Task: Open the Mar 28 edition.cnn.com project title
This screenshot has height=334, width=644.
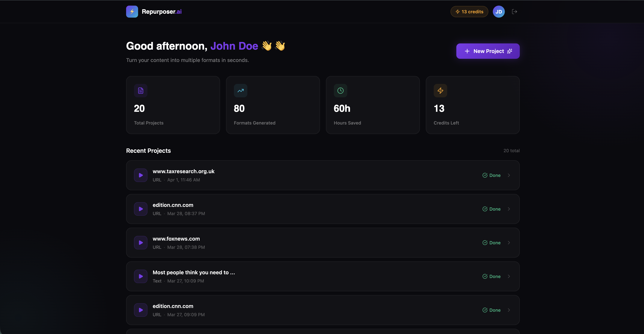Action: tap(173, 205)
